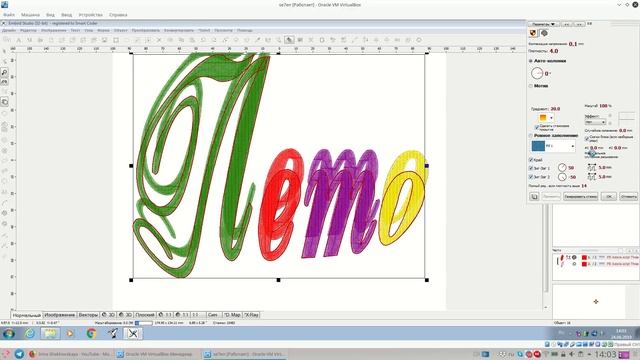Click the host clock showing 14:03
The height and width of the screenshot is (360, 640).
[x=605, y=354]
